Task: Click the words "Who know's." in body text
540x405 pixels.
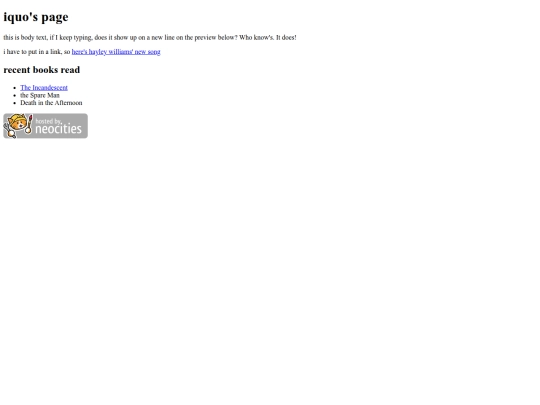Action: coord(257,37)
